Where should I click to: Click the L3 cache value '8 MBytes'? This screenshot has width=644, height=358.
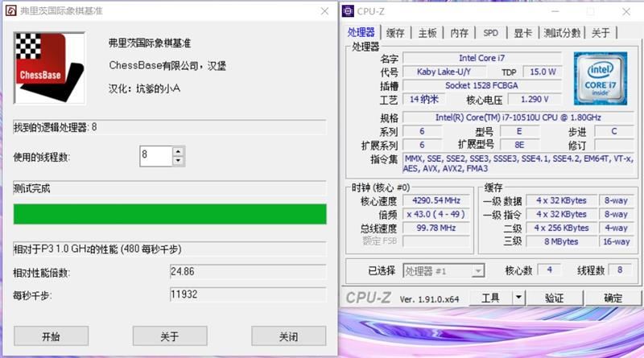click(561, 241)
